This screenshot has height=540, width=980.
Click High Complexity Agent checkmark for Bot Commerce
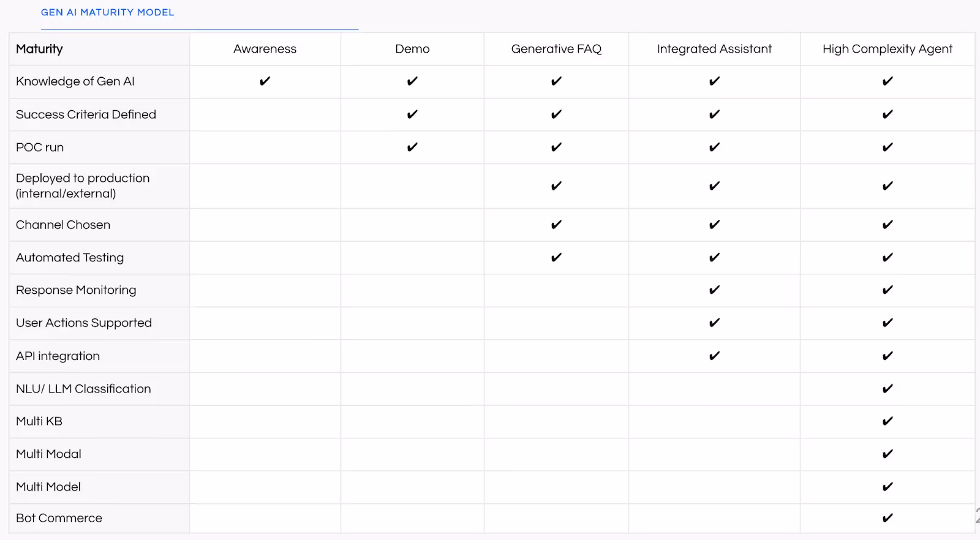pos(888,518)
